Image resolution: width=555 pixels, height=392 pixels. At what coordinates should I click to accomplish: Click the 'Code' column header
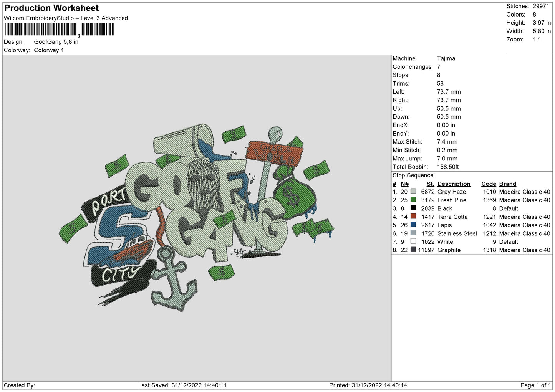click(x=489, y=184)
